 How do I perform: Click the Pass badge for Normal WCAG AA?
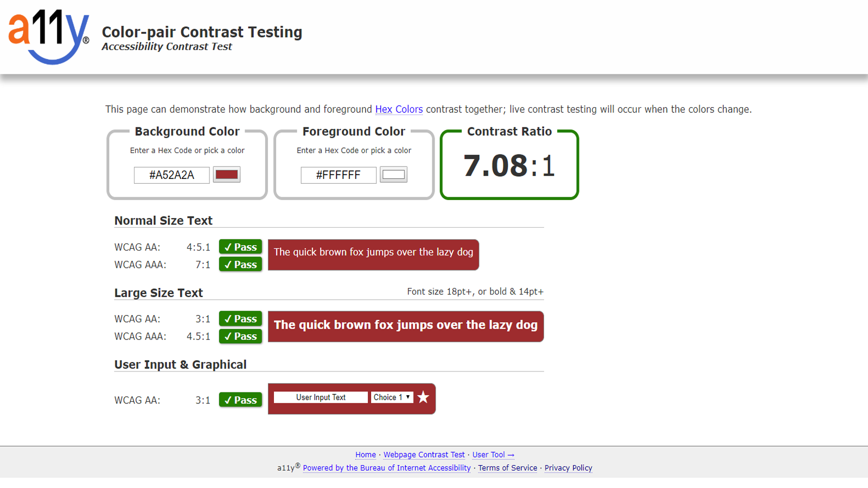[240, 247]
